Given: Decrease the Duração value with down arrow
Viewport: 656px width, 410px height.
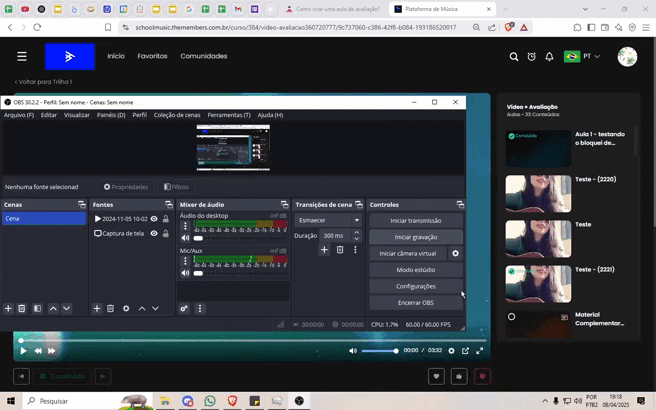Looking at the screenshot, I should [x=356, y=239].
